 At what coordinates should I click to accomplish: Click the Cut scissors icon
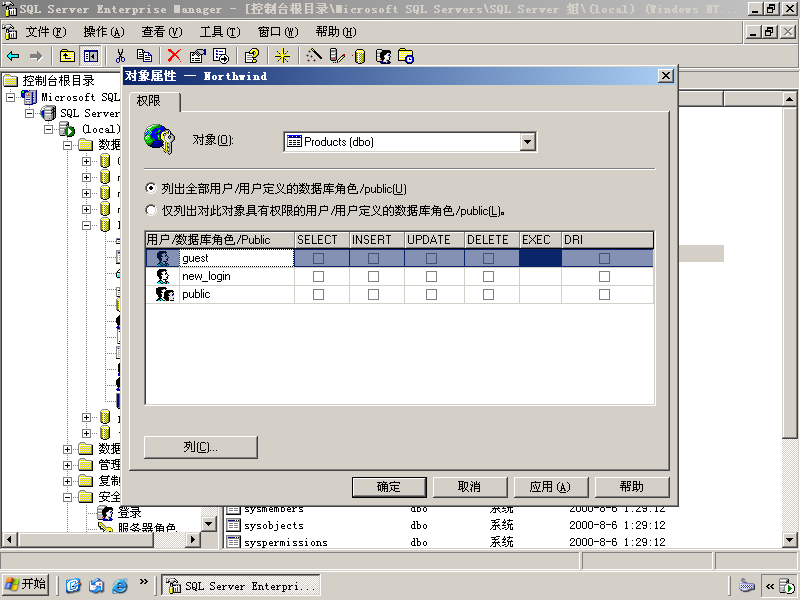coord(120,56)
